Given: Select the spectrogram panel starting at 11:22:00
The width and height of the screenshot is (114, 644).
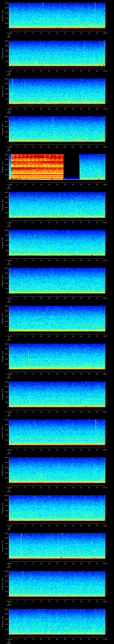Looking at the screenshot, I should (x=57, y=318).
